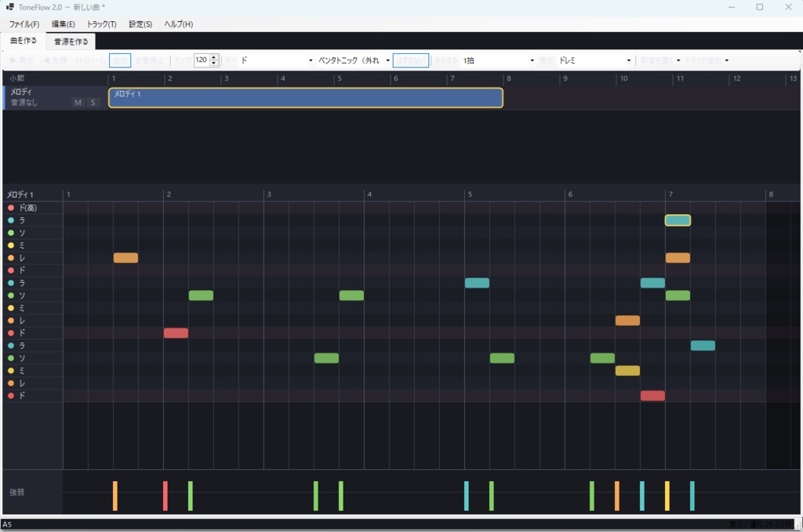Image resolution: width=803 pixels, height=532 pixels.
Task: Click bar 10 in the 小節 track ruler
Action: coord(623,78)
